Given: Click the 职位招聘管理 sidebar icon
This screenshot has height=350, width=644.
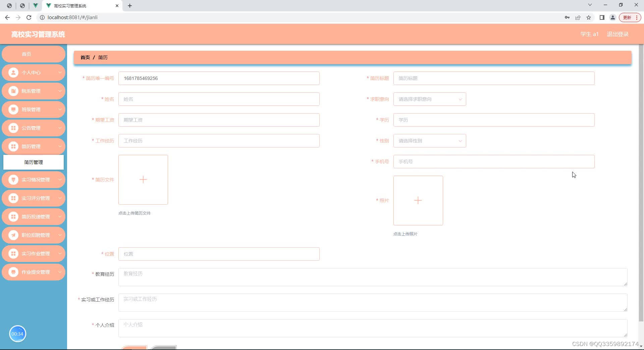Looking at the screenshot, I should coord(13,235).
